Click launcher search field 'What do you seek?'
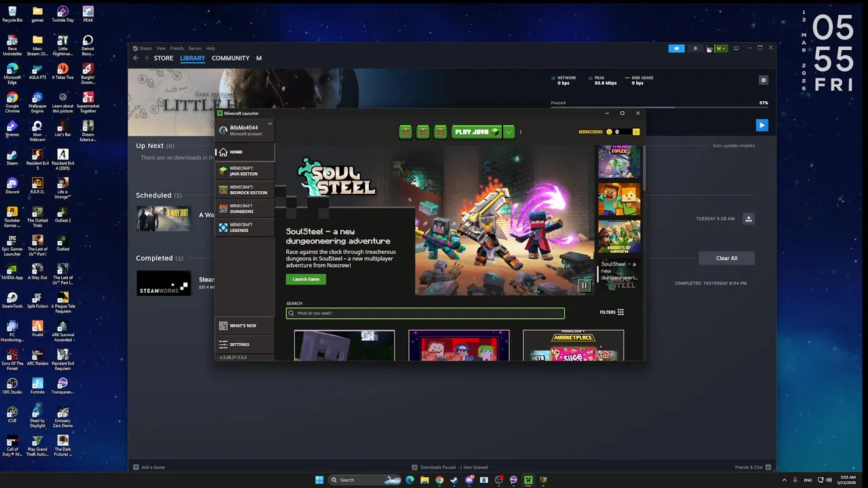This screenshot has height=488, width=868. 425,313
